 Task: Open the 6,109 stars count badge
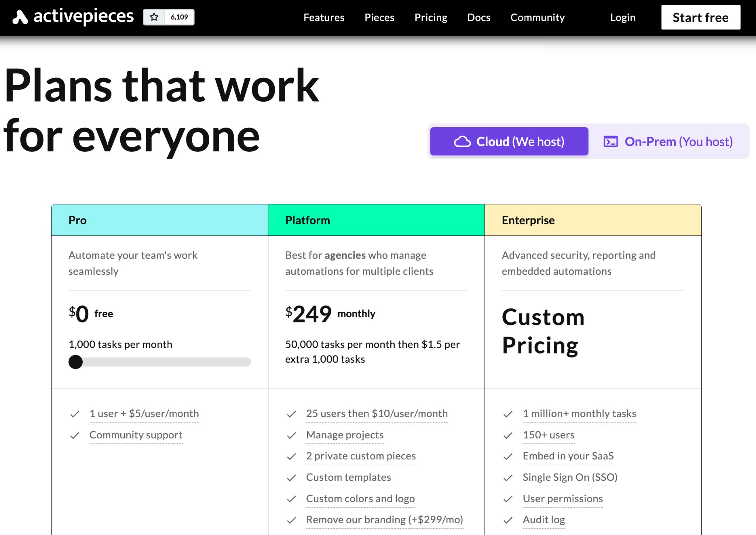pos(179,17)
